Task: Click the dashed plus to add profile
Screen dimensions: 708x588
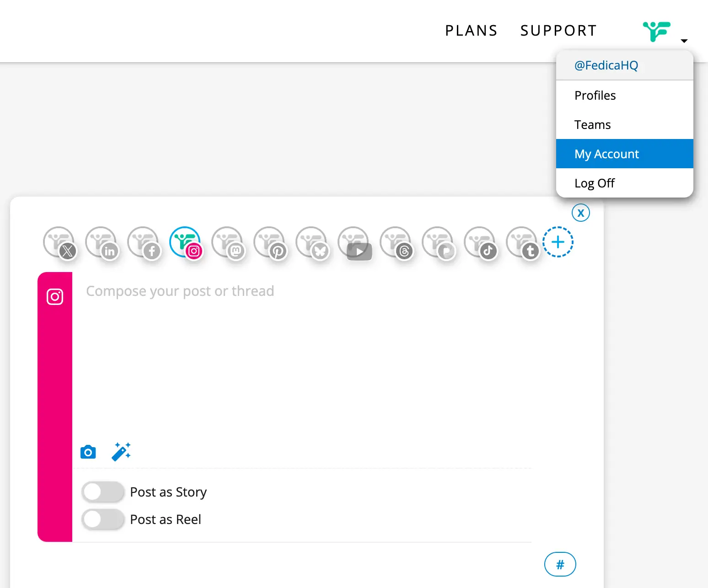Action: (x=558, y=242)
